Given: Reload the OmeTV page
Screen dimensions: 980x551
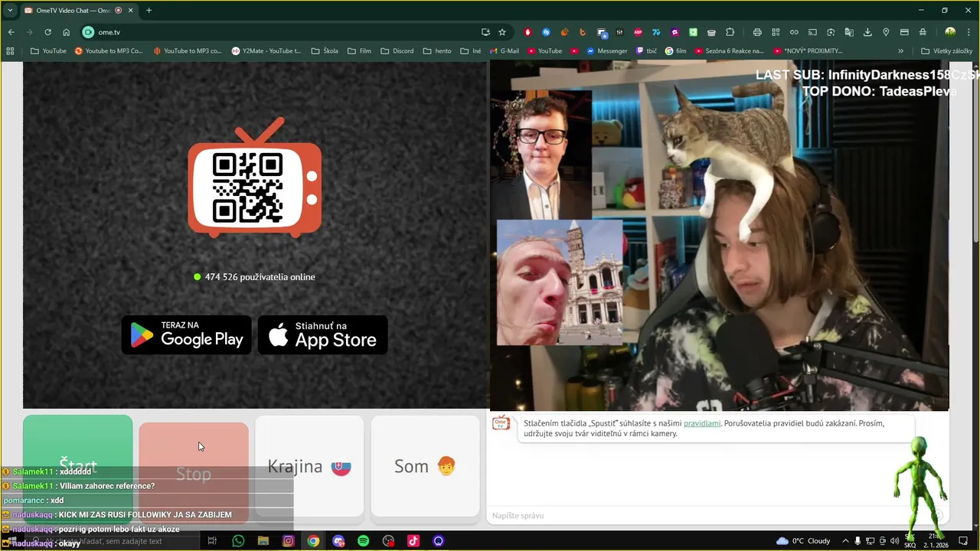Looking at the screenshot, I should pyautogui.click(x=47, y=32).
